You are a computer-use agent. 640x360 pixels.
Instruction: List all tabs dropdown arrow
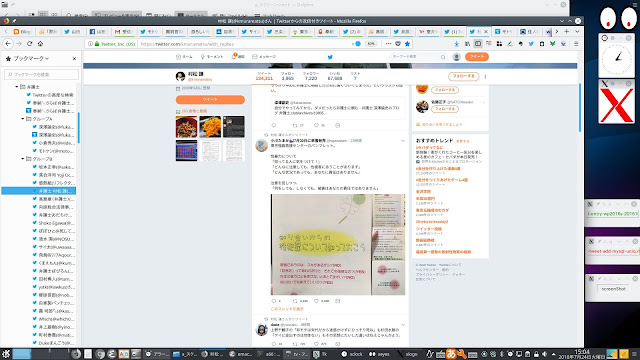577,31
